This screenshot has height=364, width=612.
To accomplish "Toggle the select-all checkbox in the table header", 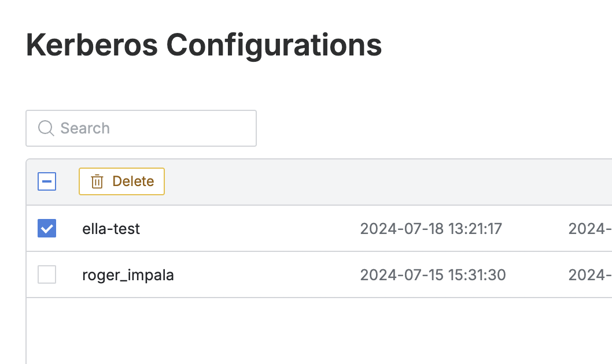I will (47, 181).
